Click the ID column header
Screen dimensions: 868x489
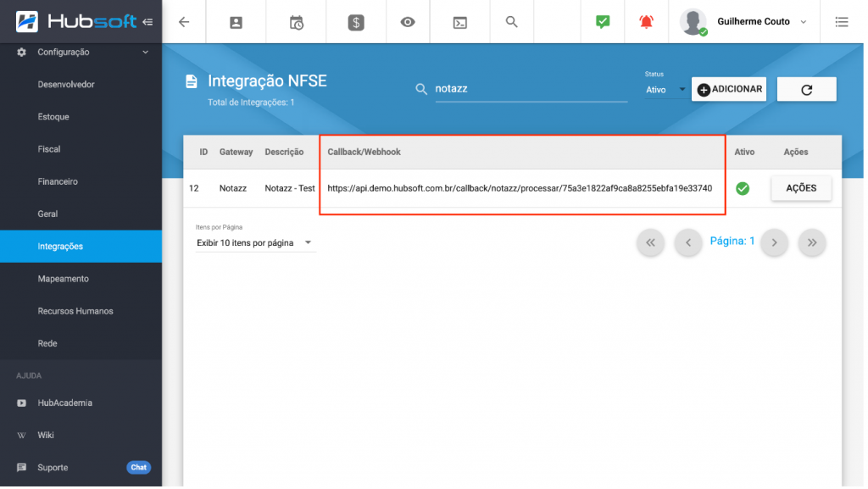click(x=203, y=152)
